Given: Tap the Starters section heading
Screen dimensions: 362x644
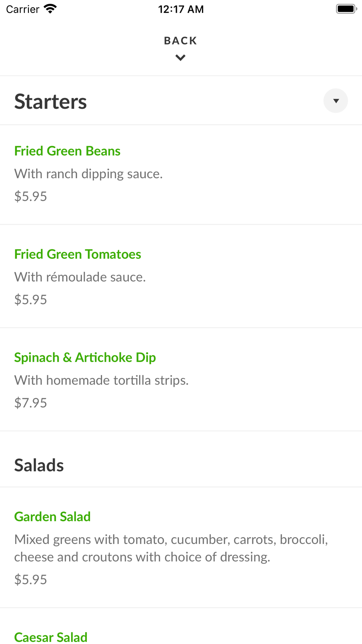Looking at the screenshot, I should point(51,101).
